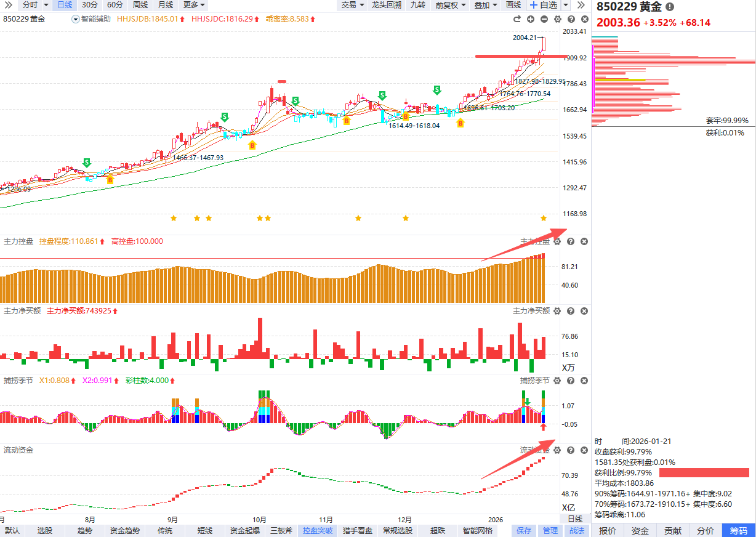
Task: Open settings gear of 主力控盘 indicator
Action: (x=557, y=241)
